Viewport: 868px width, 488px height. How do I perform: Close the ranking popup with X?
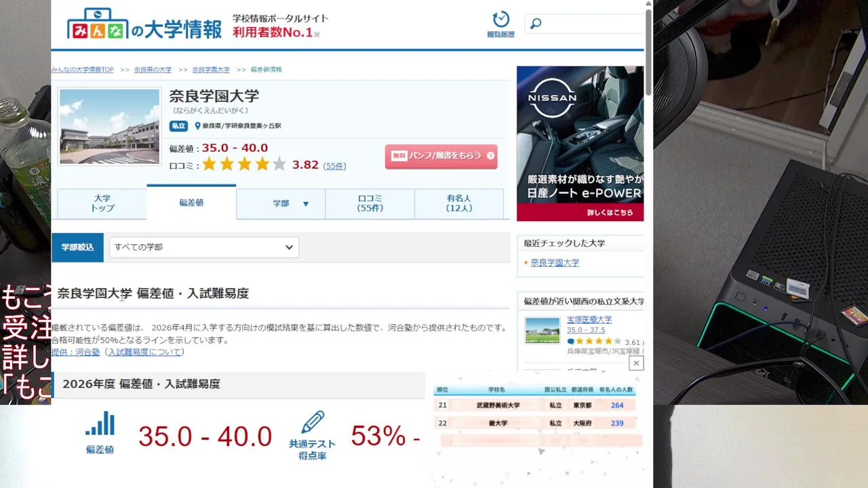(x=636, y=363)
